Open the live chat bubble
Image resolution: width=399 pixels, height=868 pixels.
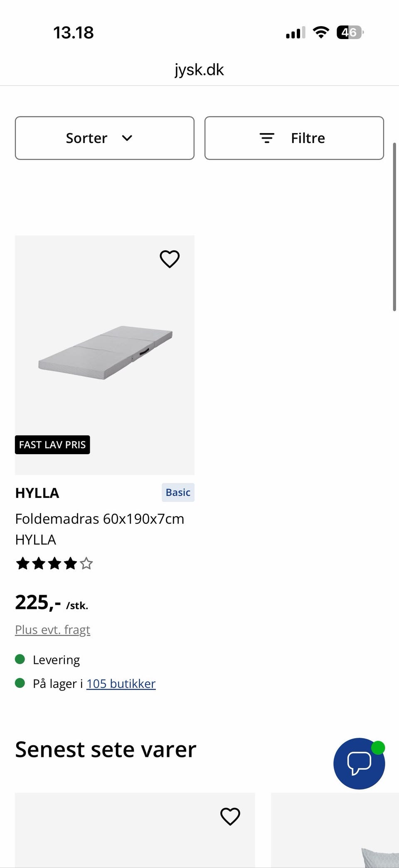359,764
